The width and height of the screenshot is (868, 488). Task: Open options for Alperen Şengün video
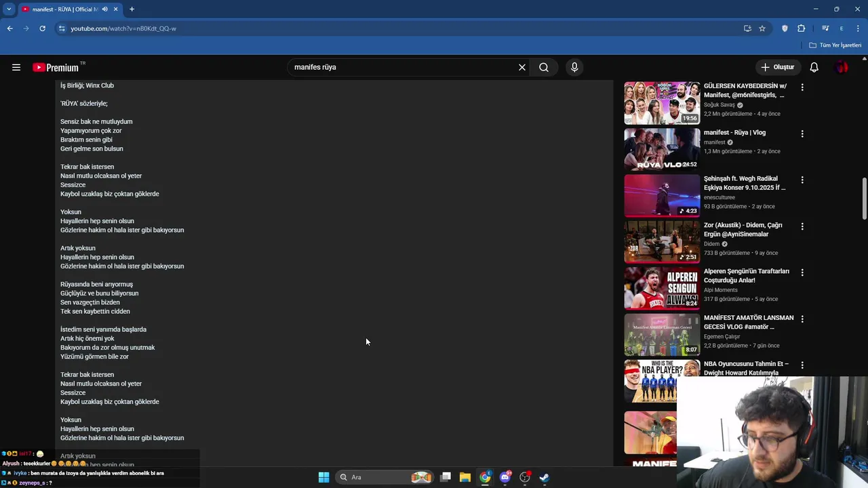click(802, 272)
